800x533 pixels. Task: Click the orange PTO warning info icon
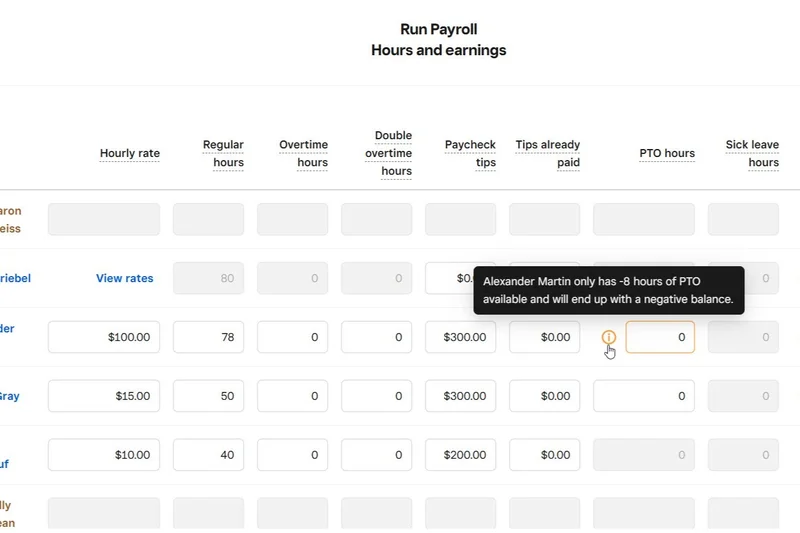(x=608, y=337)
